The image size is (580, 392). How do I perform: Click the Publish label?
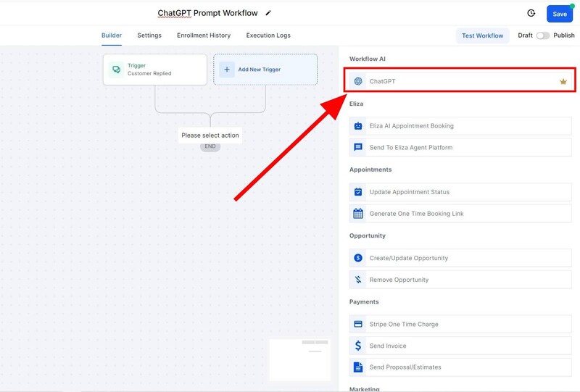(x=564, y=36)
